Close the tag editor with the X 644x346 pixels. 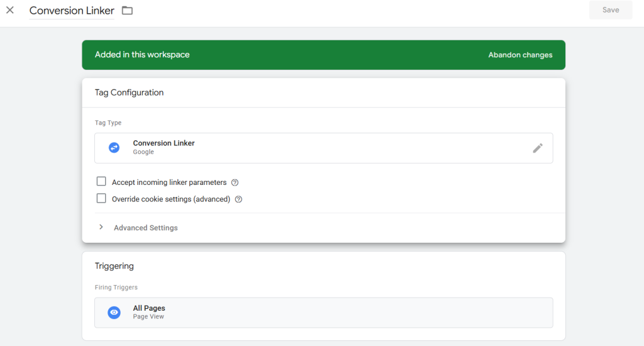(x=10, y=10)
